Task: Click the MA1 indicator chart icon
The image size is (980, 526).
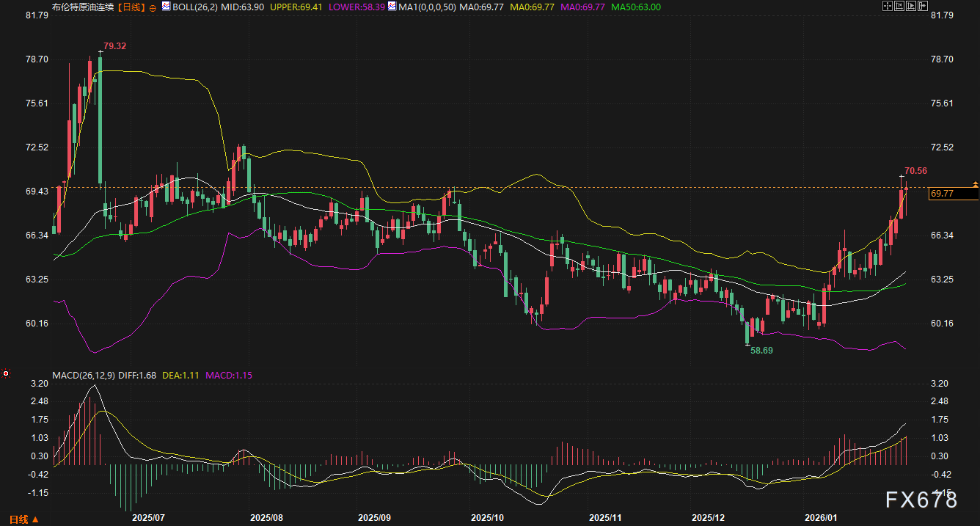Action: [x=392, y=6]
